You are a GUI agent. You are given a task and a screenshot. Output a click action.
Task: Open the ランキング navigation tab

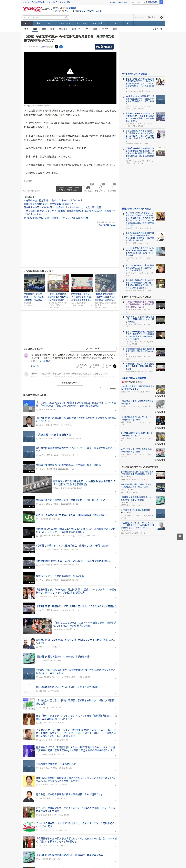tap(115, 24)
